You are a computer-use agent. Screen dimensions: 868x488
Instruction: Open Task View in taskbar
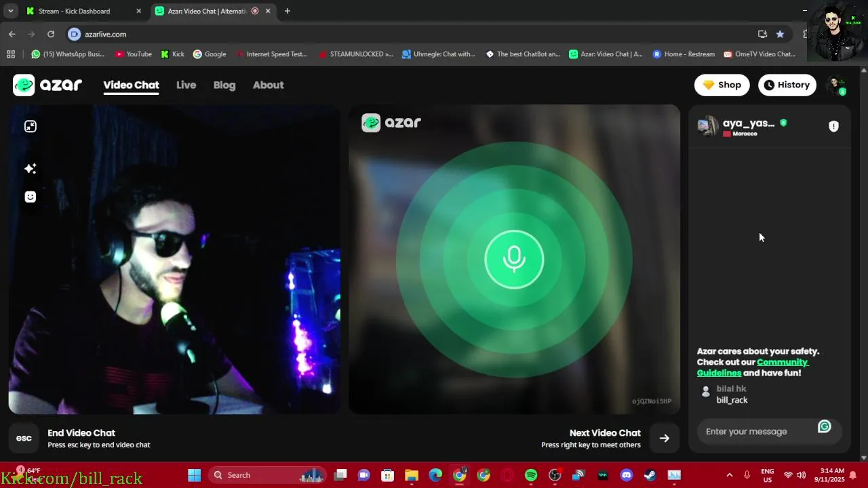[340, 475]
